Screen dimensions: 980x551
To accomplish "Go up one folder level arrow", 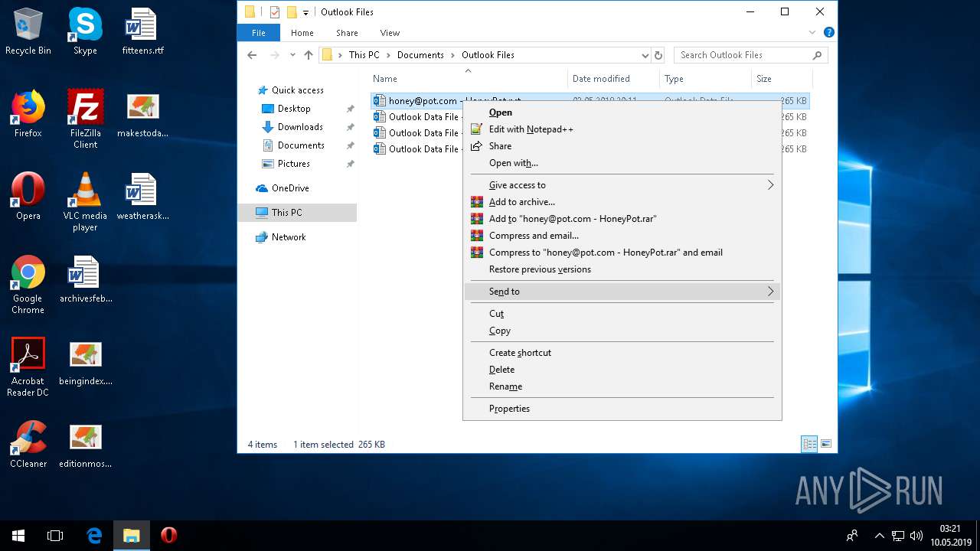I will [309, 55].
